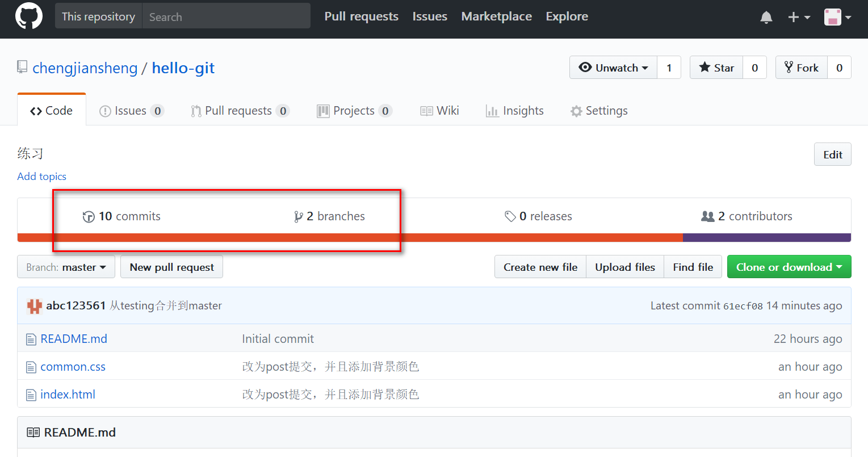Open the latest commit 61ecf08
Image resolution: width=868 pixels, height=457 pixels.
pos(743,306)
